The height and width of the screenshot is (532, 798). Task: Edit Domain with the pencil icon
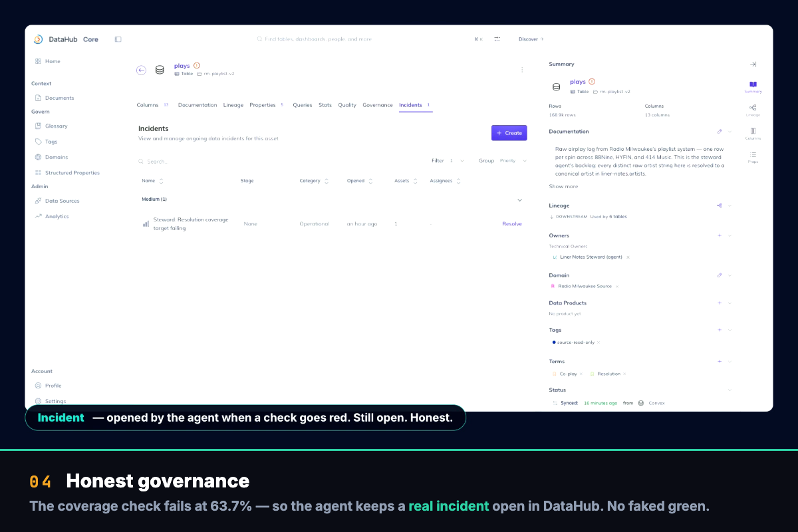point(720,275)
